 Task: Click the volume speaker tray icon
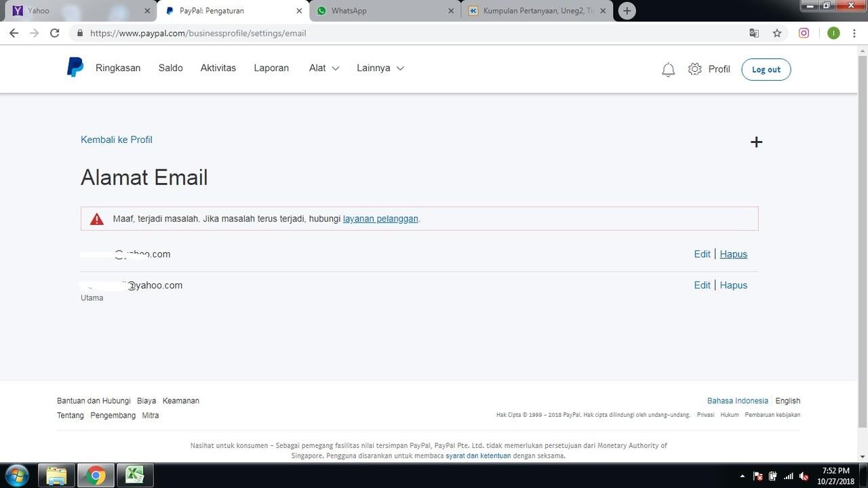click(804, 476)
